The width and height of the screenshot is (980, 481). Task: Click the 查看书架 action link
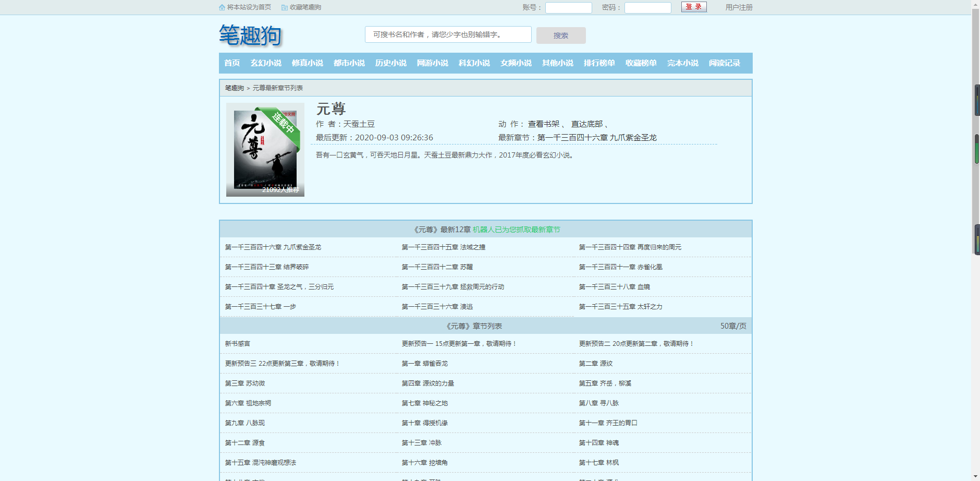pos(543,124)
